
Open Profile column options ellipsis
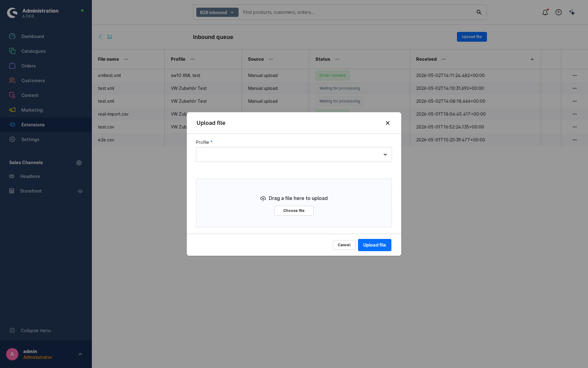[x=193, y=59]
